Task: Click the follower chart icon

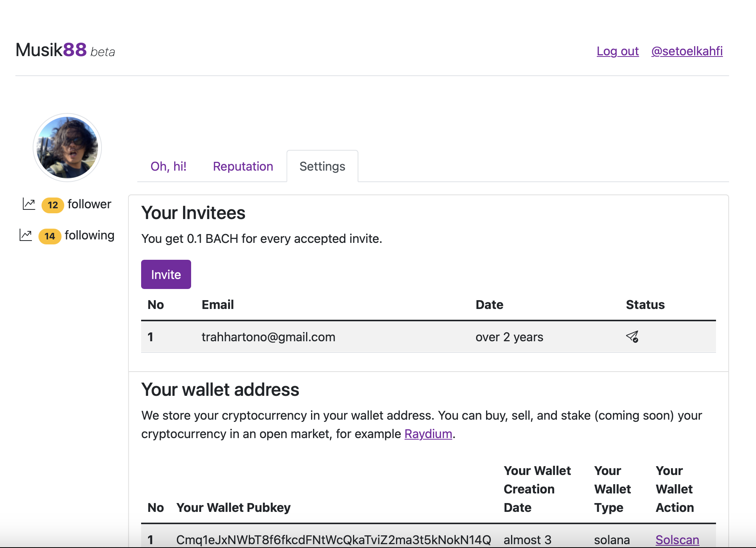Action: [29, 204]
